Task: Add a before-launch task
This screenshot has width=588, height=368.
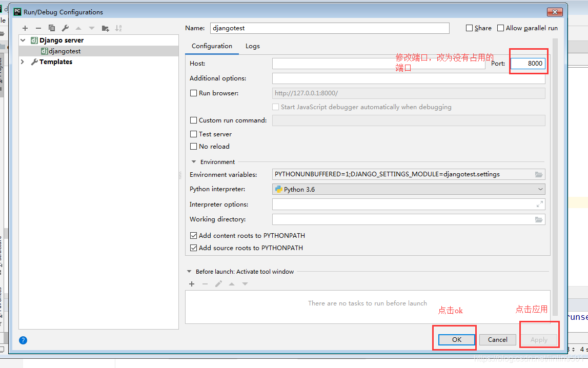Action: 192,283
